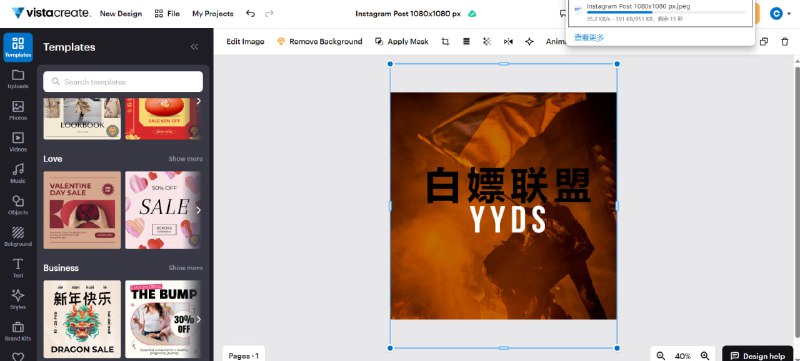
Task: Open the File menu
Action: tap(167, 14)
